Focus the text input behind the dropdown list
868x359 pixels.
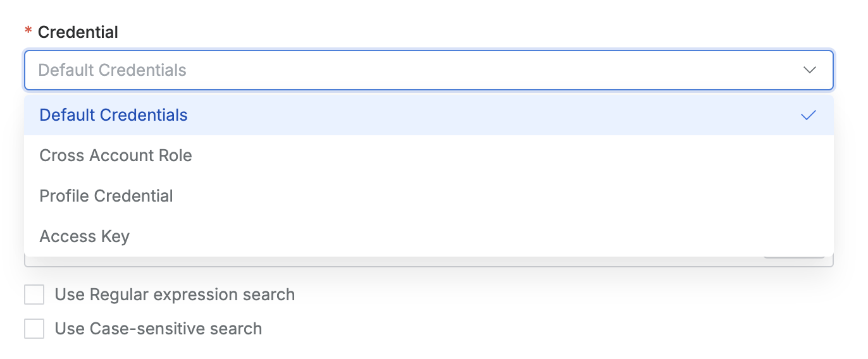point(380,262)
